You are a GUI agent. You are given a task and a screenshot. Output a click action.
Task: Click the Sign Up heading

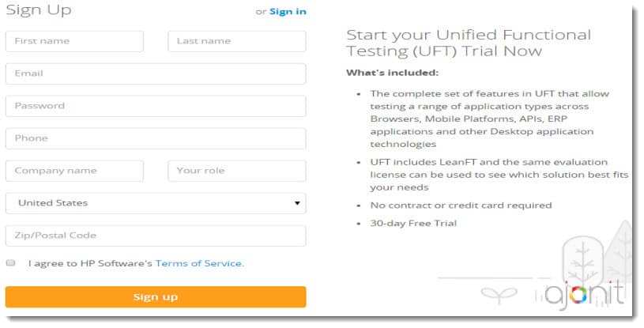pyautogui.click(x=39, y=9)
